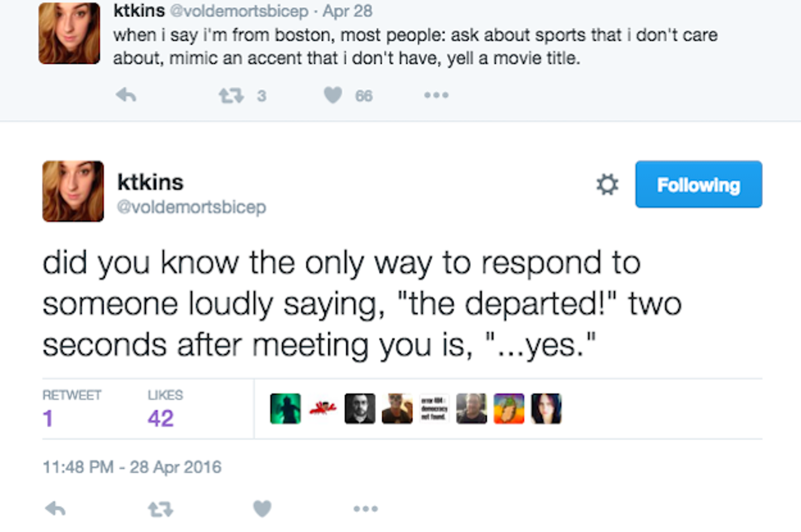Screen dimensions: 801x532
Task: Reply to the main "the departed" tweet
Action: pyautogui.click(x=56, y=509)
